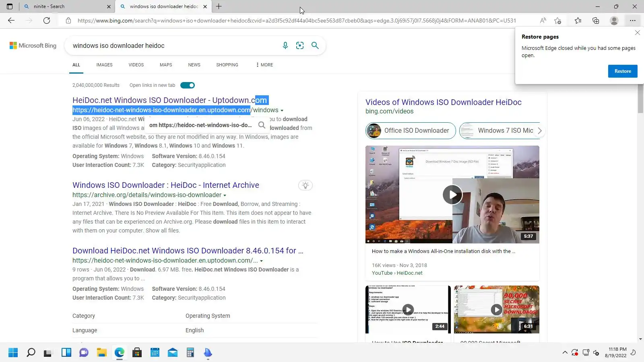The width and height of the screenshot is (644, 362).
Task: Open Windows ISO Downloader Internet Archive result
Action: click(x=166, y=185)
